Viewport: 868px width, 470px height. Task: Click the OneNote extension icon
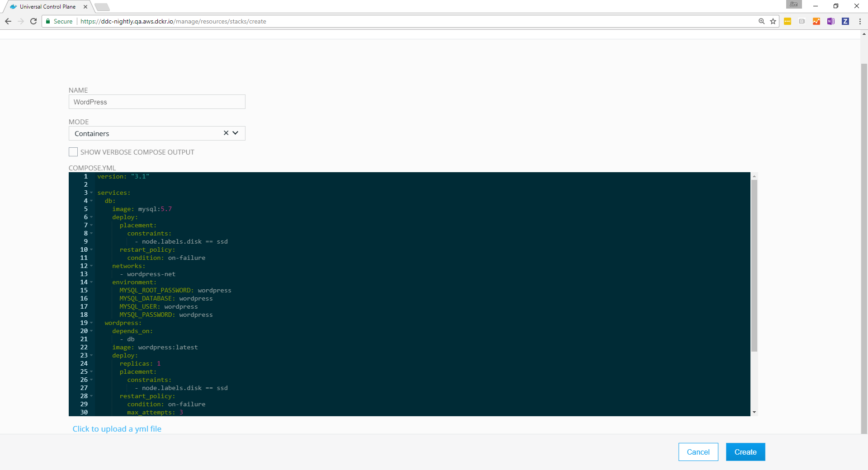point(830,21)
